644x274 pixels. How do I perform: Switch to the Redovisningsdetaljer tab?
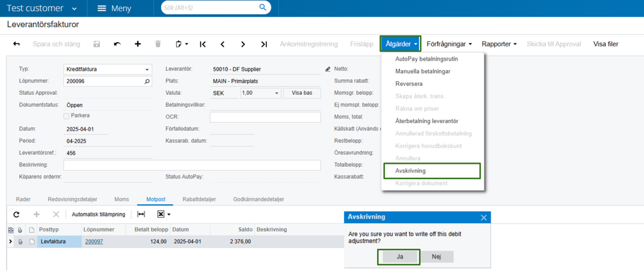coord(72,199)
